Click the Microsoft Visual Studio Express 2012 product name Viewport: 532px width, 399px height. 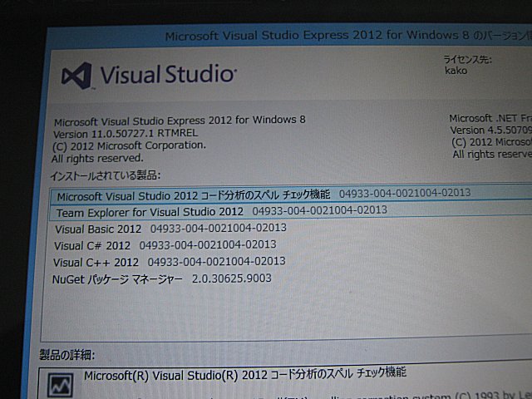(180, 121)
